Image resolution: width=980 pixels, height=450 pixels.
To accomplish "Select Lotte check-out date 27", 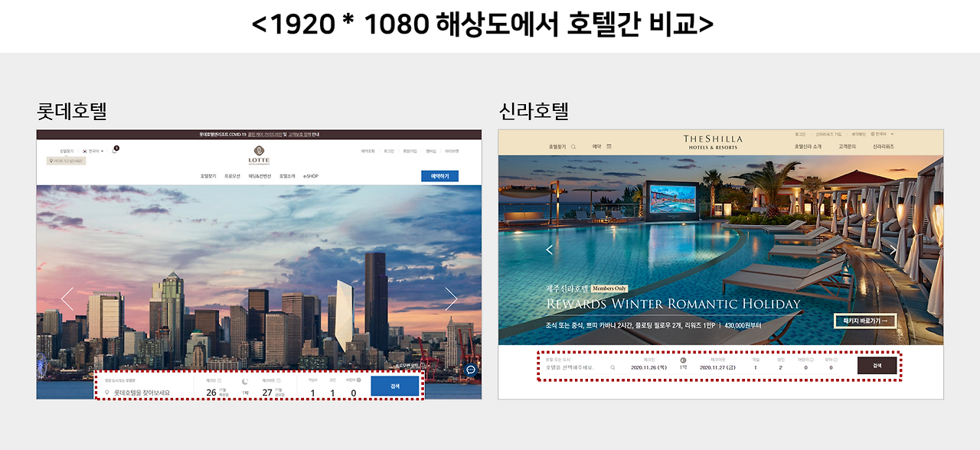I will pyautogui.click(x=267, y=393).
